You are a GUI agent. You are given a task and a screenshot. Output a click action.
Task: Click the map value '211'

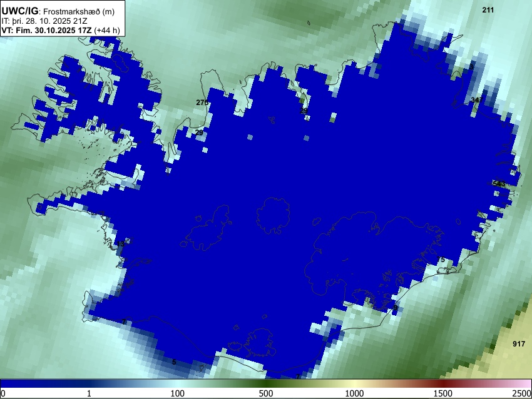[x=488, y=10]
